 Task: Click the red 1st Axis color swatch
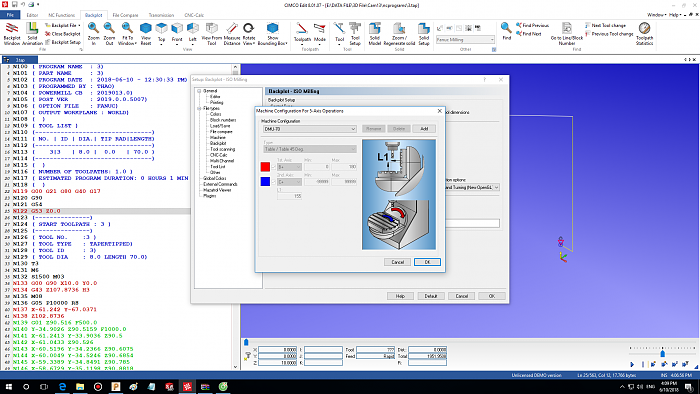pos(265,167)
